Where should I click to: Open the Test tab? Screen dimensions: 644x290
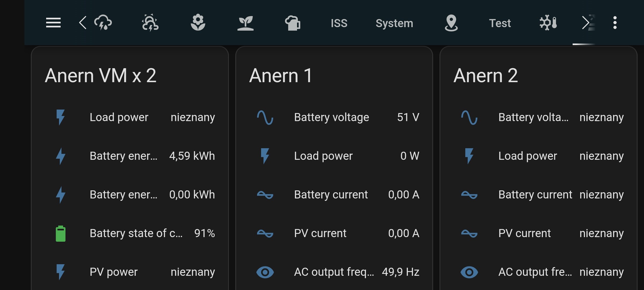pyautogui.click(x=500, y=23)
